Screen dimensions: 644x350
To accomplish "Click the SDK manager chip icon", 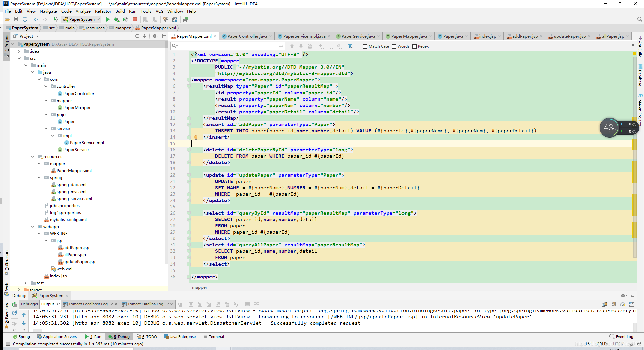I will [x=186, y=19].
